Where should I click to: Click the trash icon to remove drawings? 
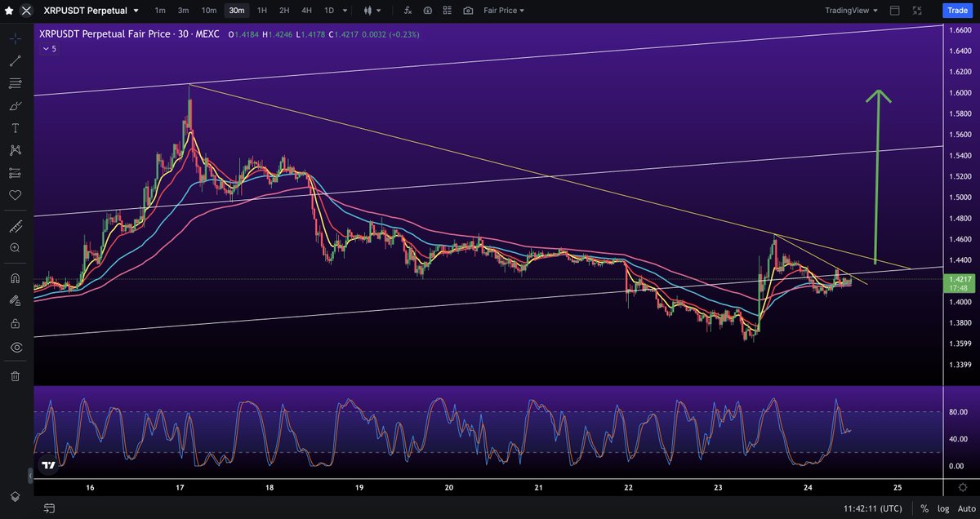15,376
